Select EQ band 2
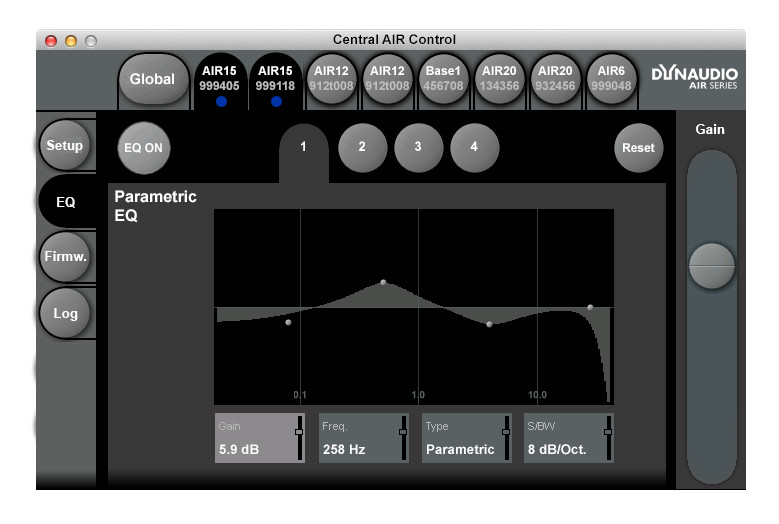The image size is (779, 524). pyautogui.click(x=362, y=147)
